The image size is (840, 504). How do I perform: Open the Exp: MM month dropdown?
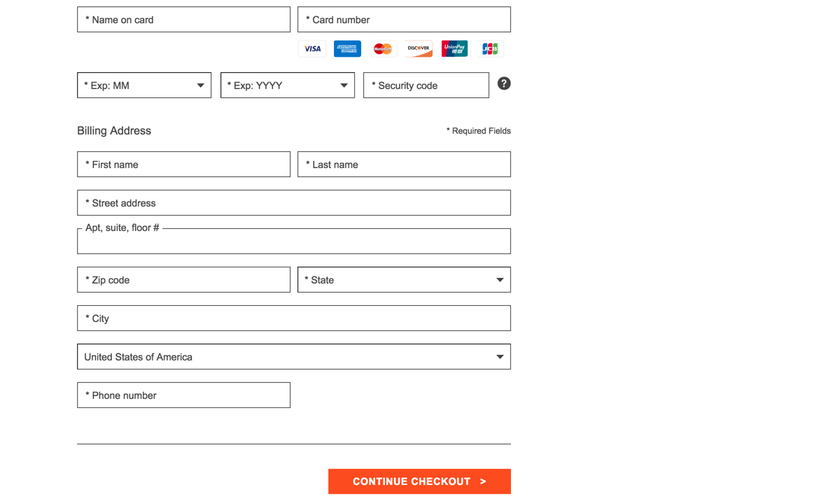144,85
